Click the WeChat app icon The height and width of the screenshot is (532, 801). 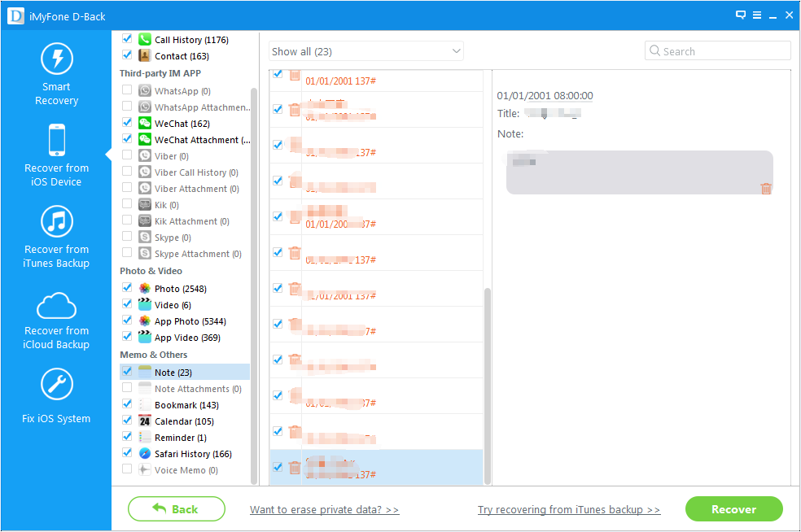145,123
